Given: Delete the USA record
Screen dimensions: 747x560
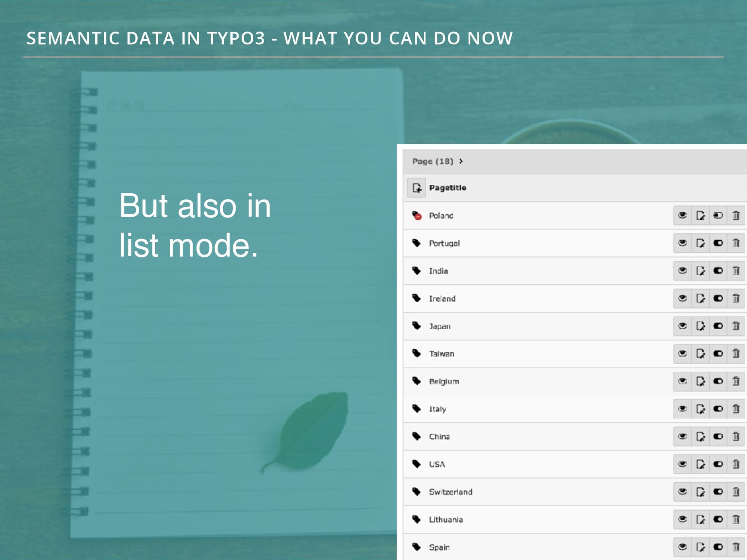Looking at the screenshot, I should coord(736,464).
